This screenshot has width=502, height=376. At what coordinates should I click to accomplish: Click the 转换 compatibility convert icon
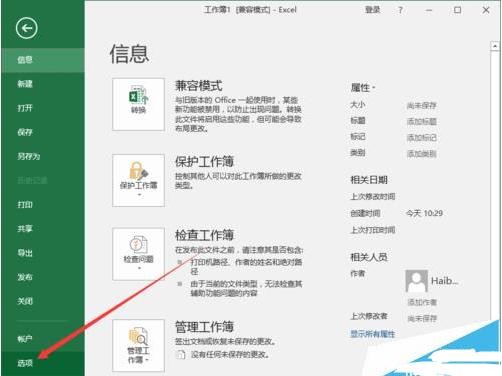point(138,104)
